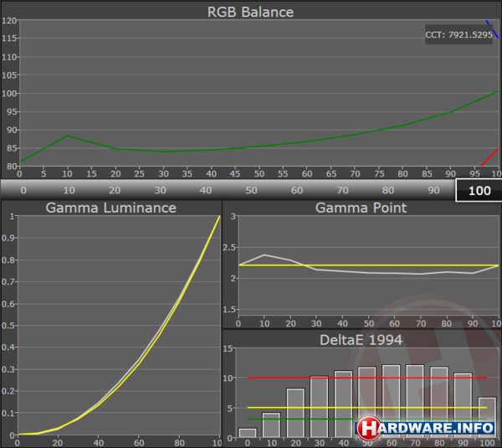Select the 90 grayscale level step

click(432, 190)
